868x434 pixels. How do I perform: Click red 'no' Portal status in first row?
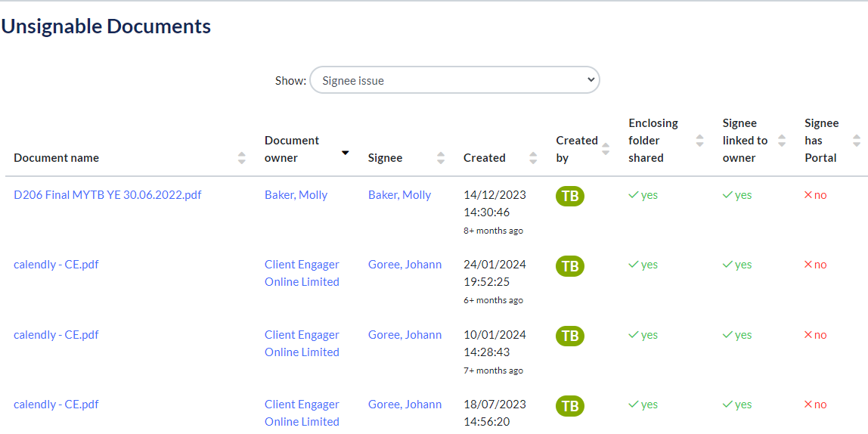815,195
